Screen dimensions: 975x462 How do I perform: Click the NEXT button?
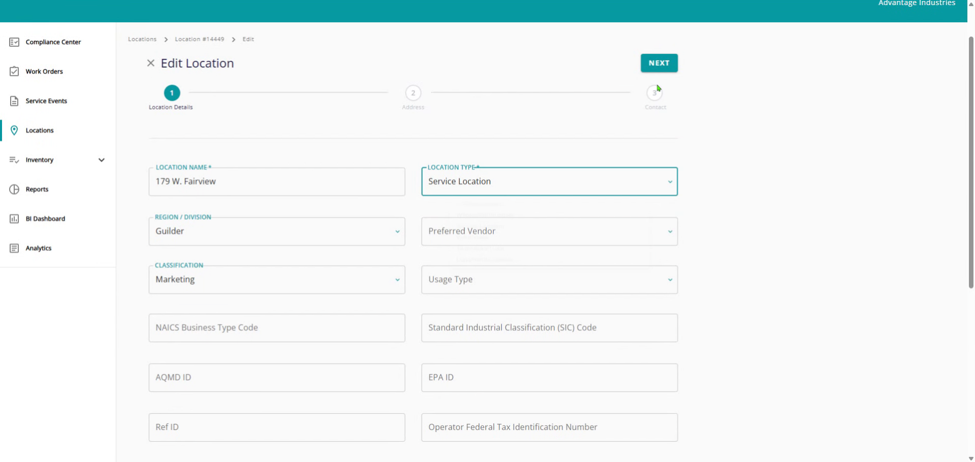click(x=659, y=63)
